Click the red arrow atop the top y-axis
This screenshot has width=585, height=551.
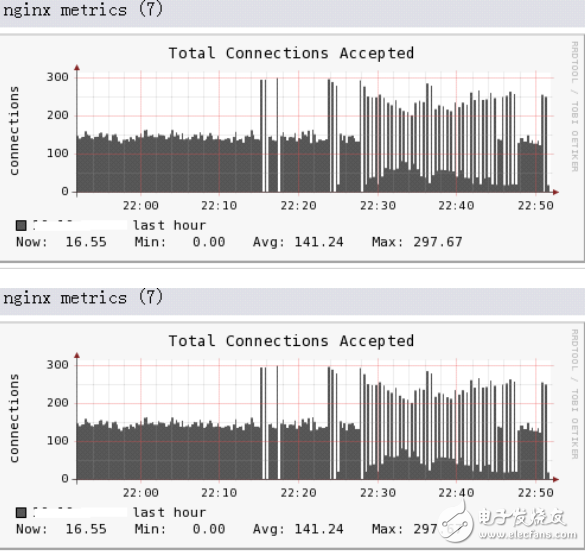click(x=77, y=68)
